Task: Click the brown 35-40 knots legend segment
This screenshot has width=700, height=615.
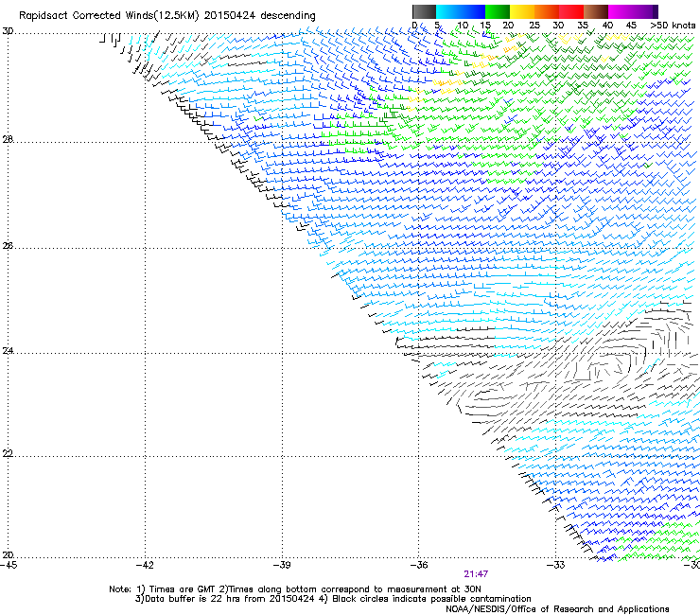Action: point(596,11)
